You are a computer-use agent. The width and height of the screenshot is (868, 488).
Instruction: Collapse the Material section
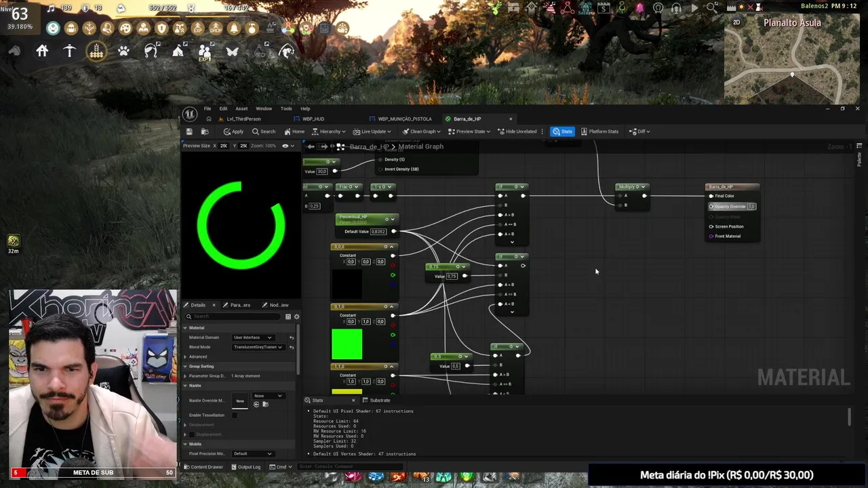pyautogui.click(x=185, y=328)
